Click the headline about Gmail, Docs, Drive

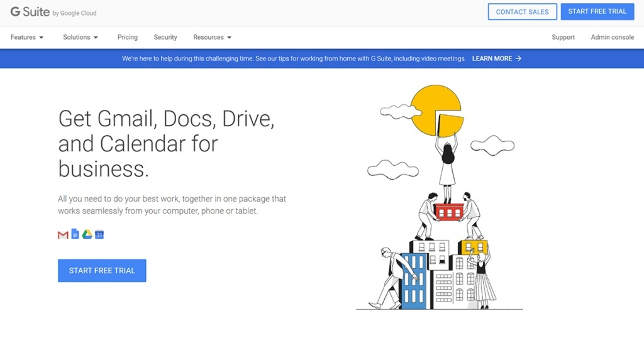tap(166, 143)
